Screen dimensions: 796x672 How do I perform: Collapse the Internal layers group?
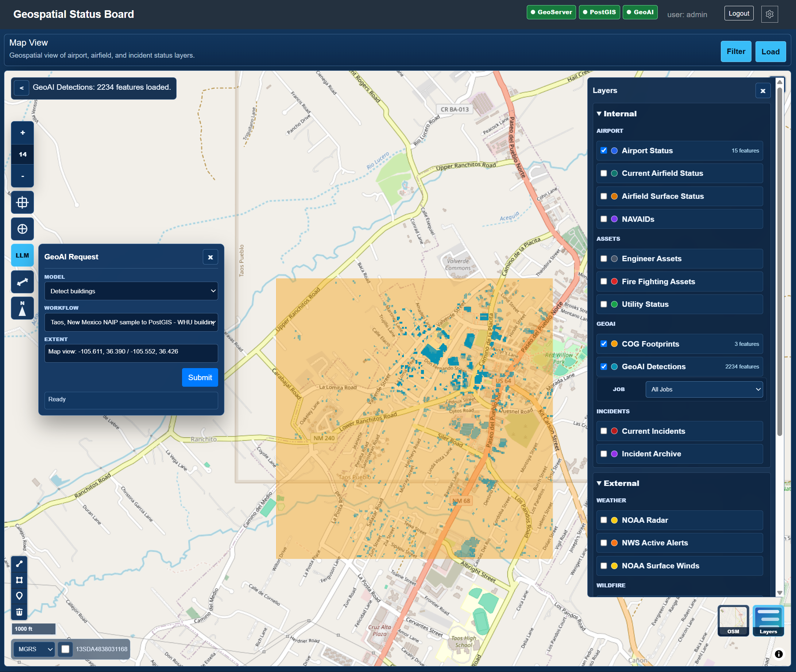pyautogui.click(x=617, y=113)
